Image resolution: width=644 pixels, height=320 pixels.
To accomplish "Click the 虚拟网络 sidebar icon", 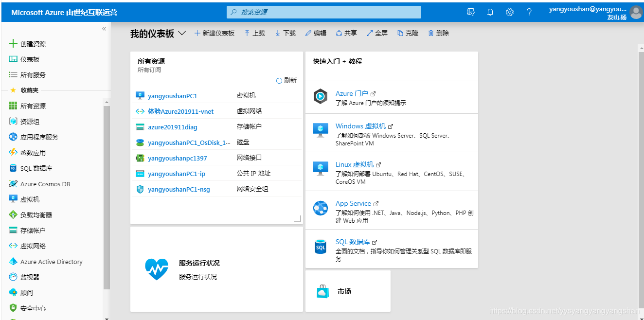I will 13,246.
